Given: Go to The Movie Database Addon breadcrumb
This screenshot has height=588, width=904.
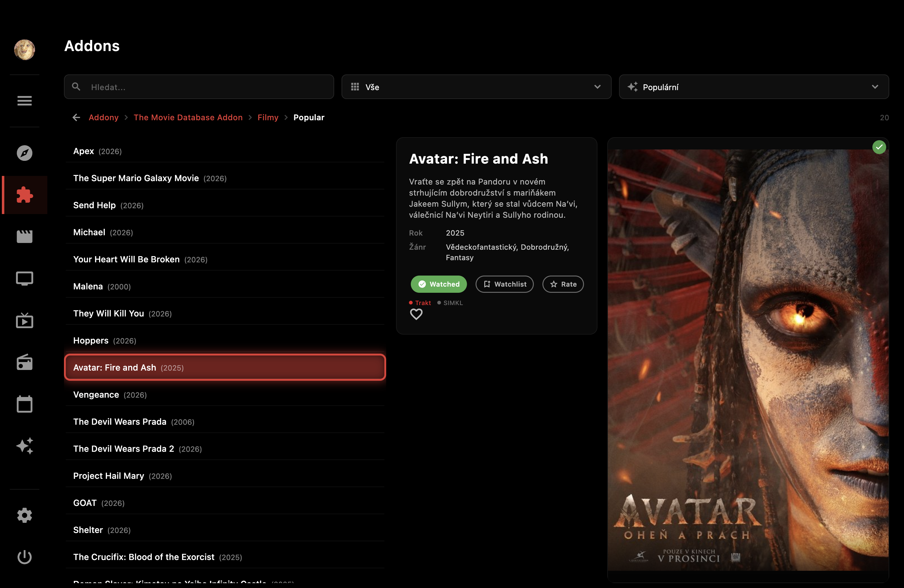Looking at the screenshot, I should coord(188,117).
